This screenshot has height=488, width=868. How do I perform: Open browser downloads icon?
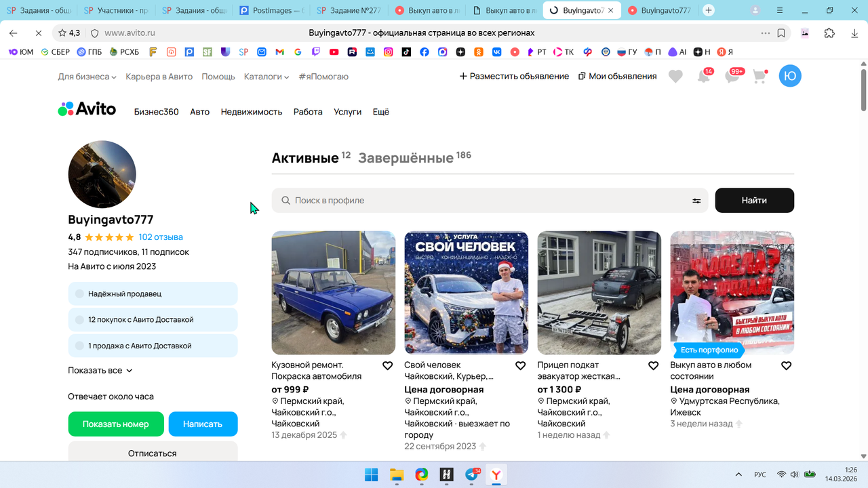854,33
